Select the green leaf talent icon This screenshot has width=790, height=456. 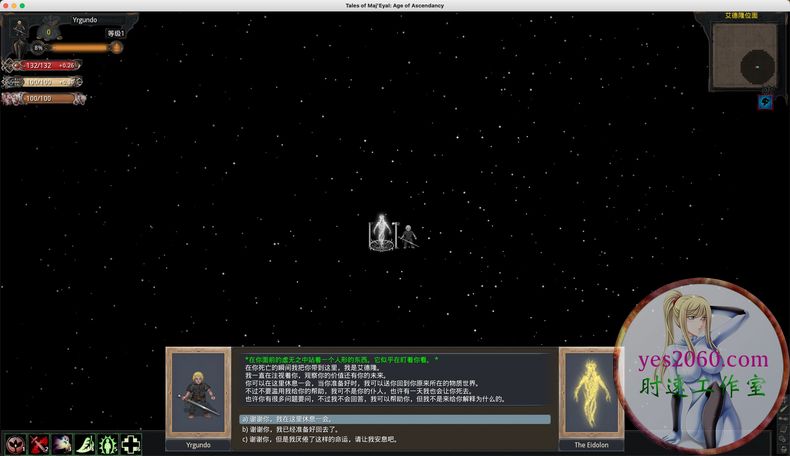[85, 444]
